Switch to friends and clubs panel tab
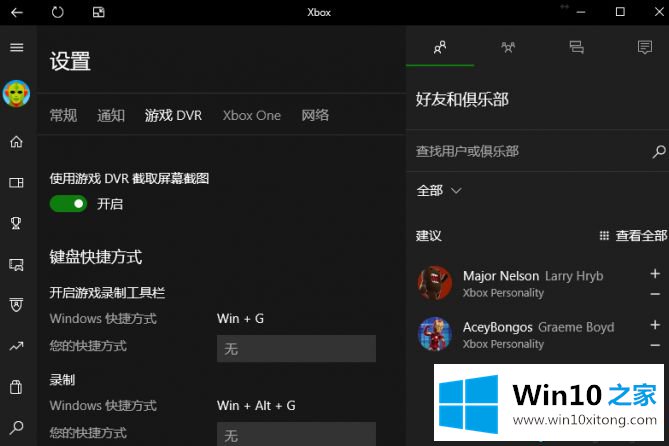This screenshot has height=446, width=669. [x=440, y=47]
